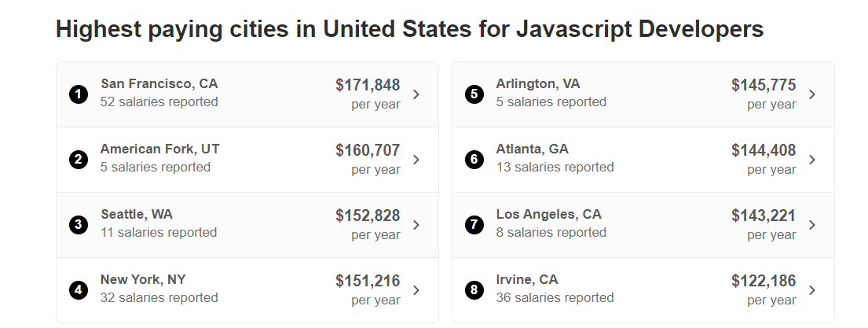
Task: Click the $171,848 salary figure
Action: click(x=368, y=85)
